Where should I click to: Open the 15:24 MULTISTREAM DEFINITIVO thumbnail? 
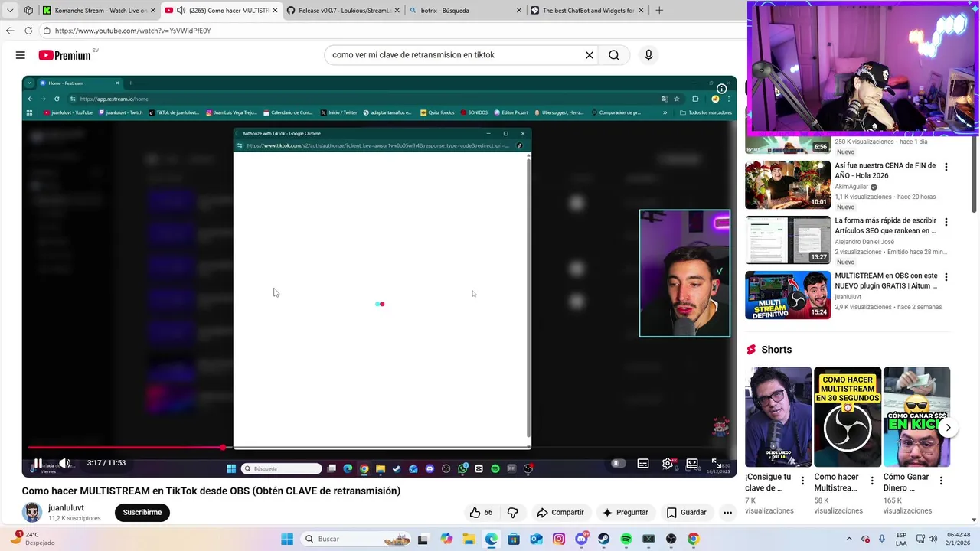click(788, 295)
